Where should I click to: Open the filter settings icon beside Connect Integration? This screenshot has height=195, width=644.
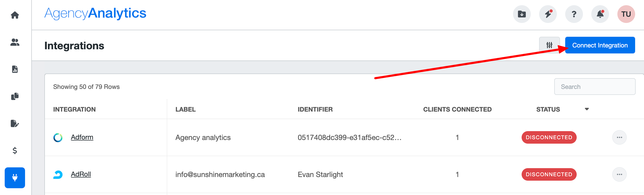(549, 45)
